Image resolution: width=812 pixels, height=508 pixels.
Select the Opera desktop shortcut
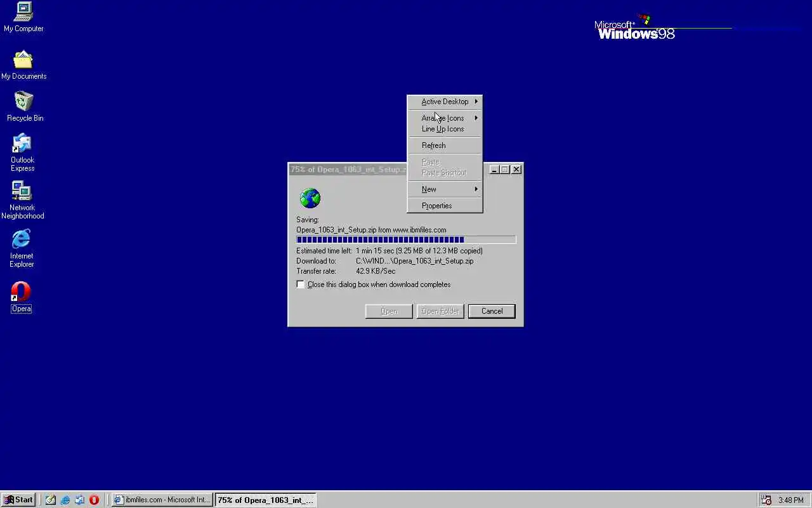[x=21, y=297]
